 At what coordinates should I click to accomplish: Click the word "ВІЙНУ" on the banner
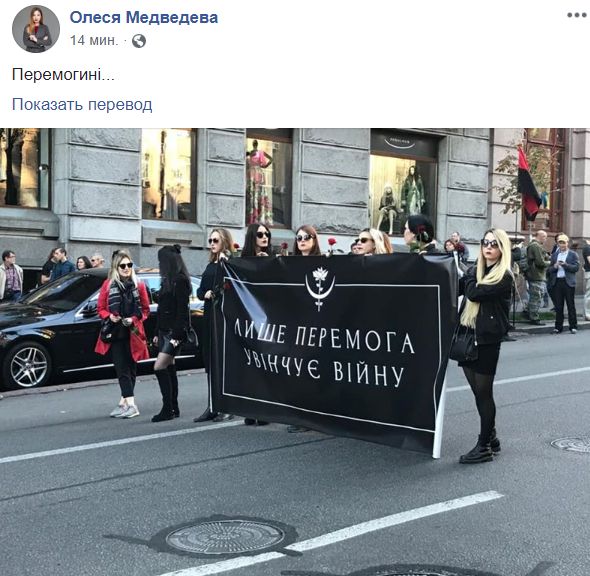pos(369,372)
